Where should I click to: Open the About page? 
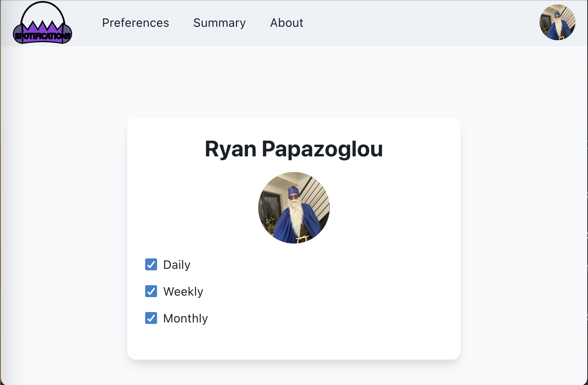click(287, 23)
